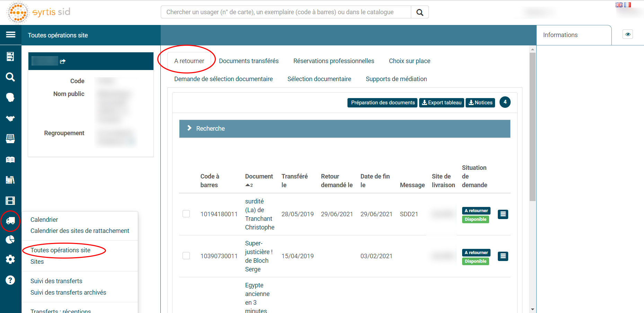Screen dimensions: 644x313
Task: Open the Supports de médiation tab
Action: point(396,79)
